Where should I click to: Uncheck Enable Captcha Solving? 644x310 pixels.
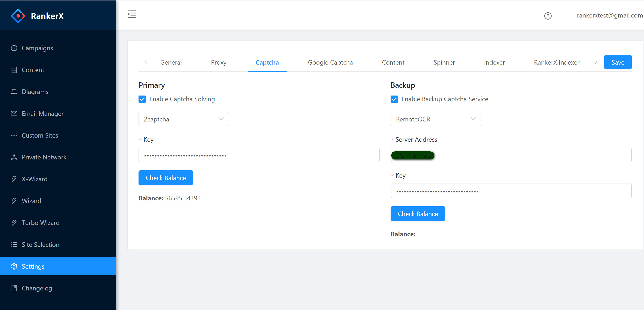(x=142, y=99)
